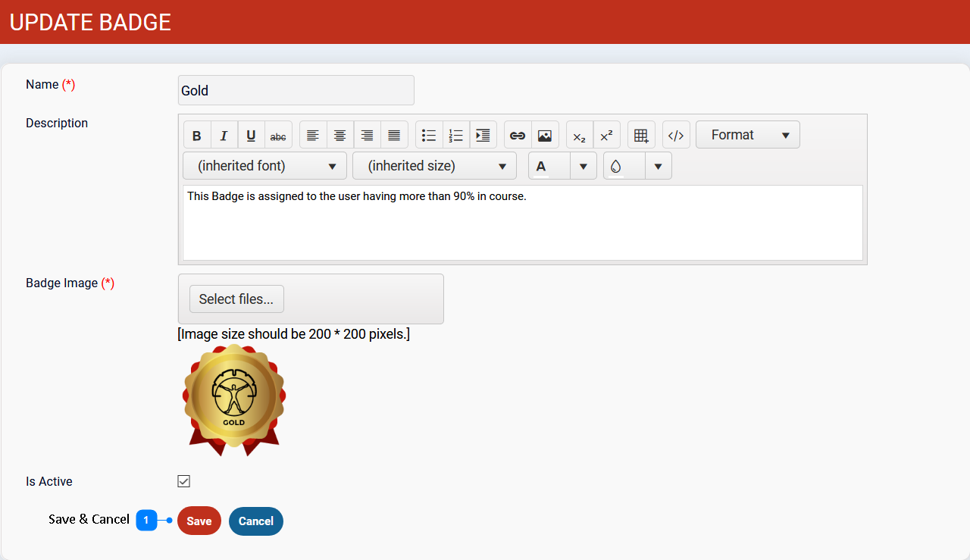Click the Cancel button
Screen dimensions: 970x560
tap(256, 521)
